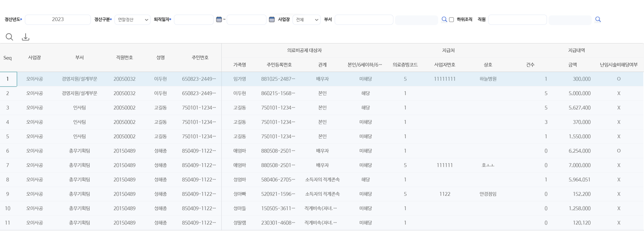The width and height of the screenshot is (644, 242).
Task: Select the 하늘병원 vendor cell
Action: pos(488,79)
